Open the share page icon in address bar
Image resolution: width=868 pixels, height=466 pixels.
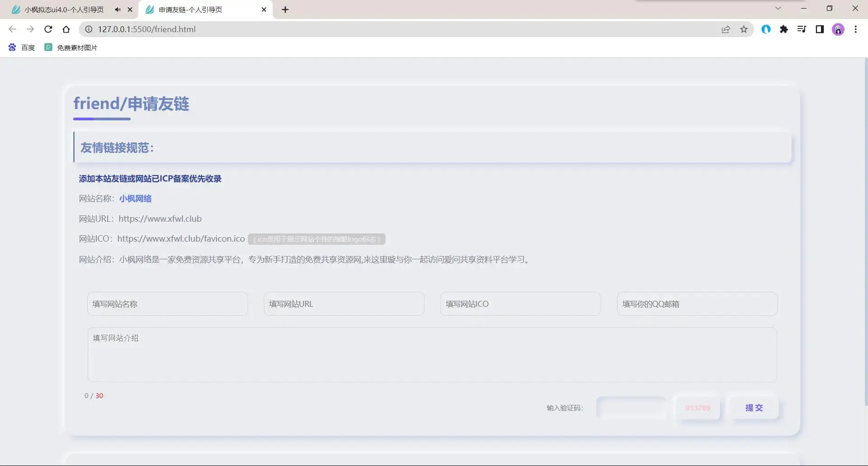tap(726, 29)
